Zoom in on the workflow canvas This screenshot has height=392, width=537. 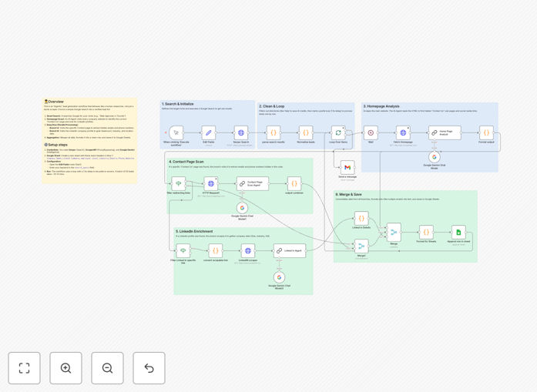(x=65, y=368)
